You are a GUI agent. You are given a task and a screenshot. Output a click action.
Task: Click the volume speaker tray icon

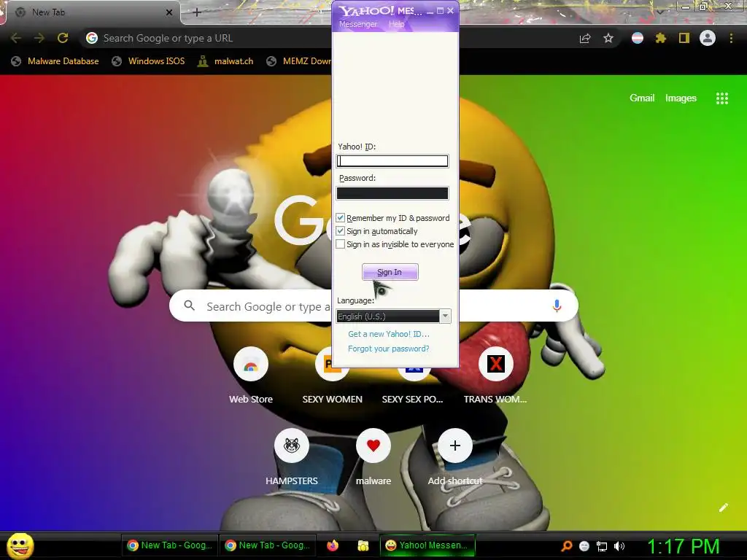pyautogui.click(x=619, y=546)
